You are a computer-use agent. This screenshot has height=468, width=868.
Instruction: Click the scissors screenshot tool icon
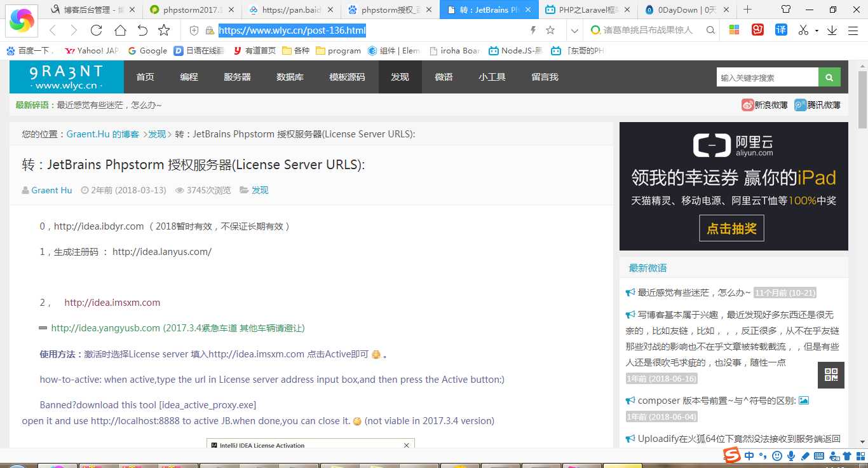coord(803,30)
